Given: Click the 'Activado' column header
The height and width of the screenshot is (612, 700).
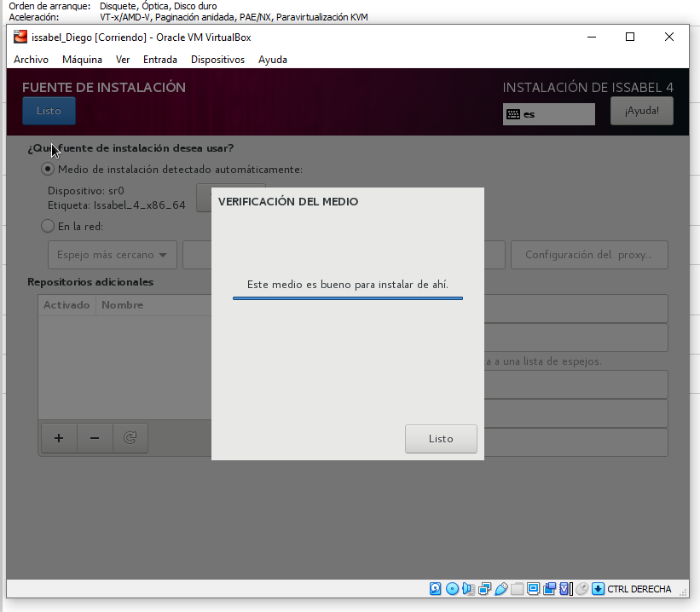Looking at the screenshot, I should (67, 305).
